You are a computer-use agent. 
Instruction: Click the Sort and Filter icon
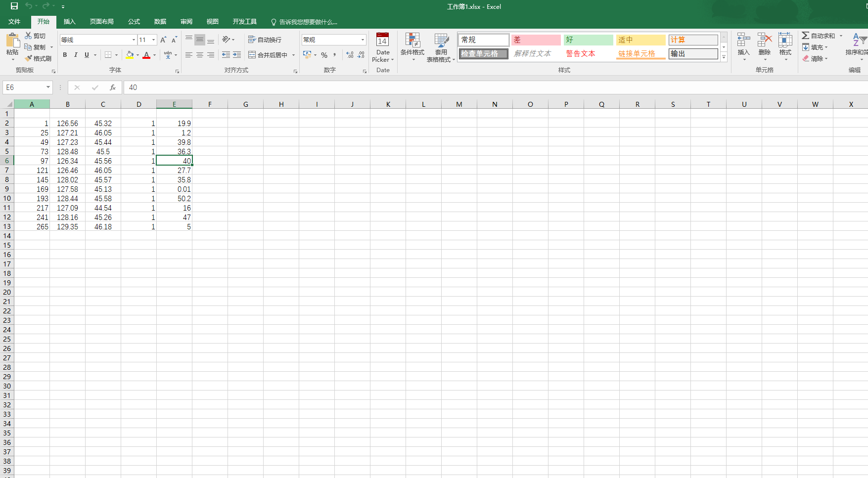(859, 40)
